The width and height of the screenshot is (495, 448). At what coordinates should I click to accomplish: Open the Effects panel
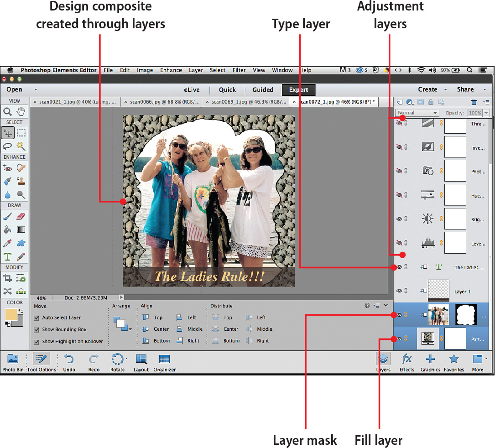point(406,362)
